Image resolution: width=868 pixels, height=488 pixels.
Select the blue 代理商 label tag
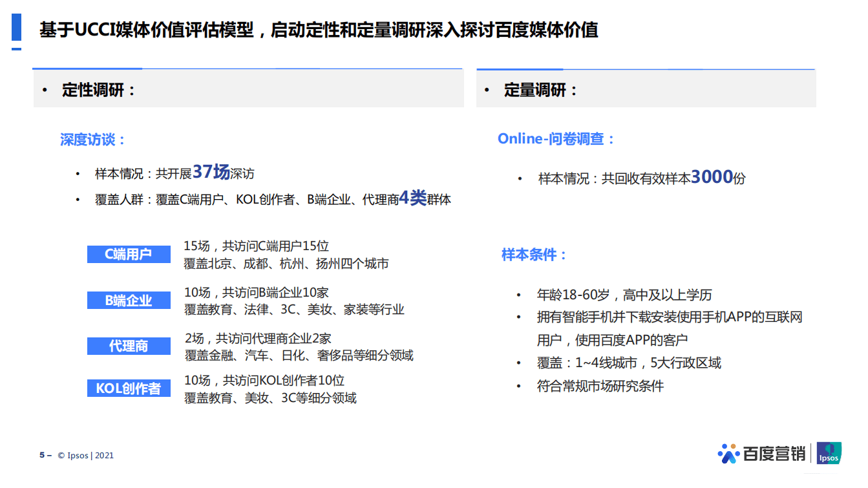click(x=128, y=346)
